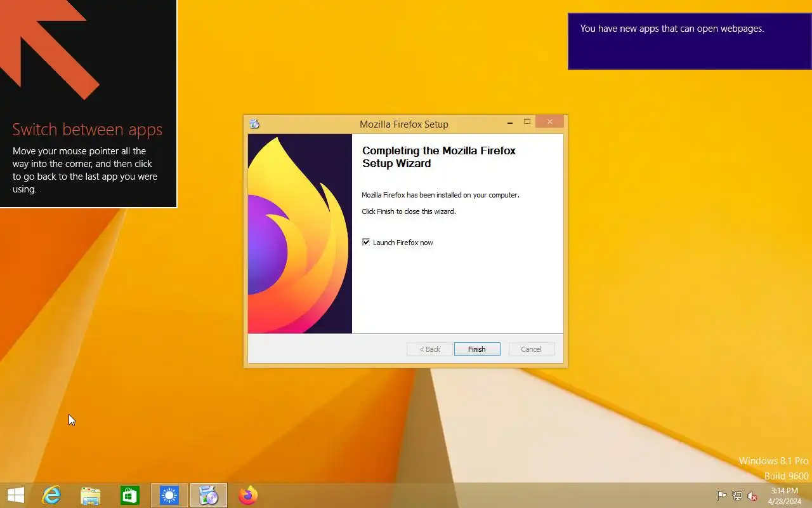This screenshot has height=508, width=812.
Task: Click the 'Completing the Mozilla Firefox Setup Wizard' heading
Action: pyautogui.click(x=439, y=157)
